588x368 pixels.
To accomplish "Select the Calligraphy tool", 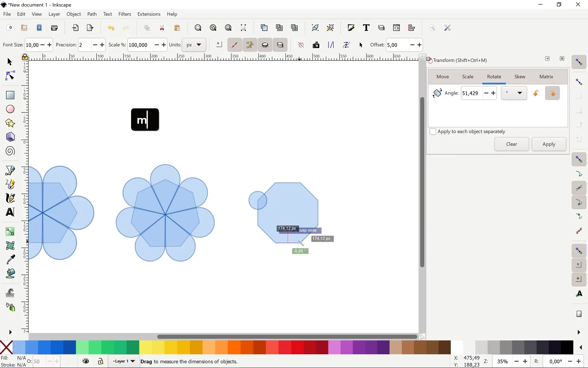I will coord(10,198).
